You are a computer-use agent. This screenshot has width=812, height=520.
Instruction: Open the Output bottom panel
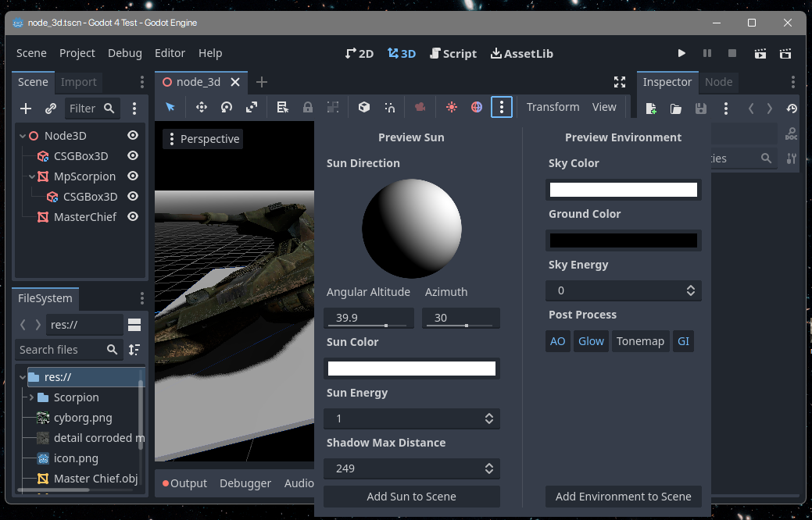click(185, 483)
